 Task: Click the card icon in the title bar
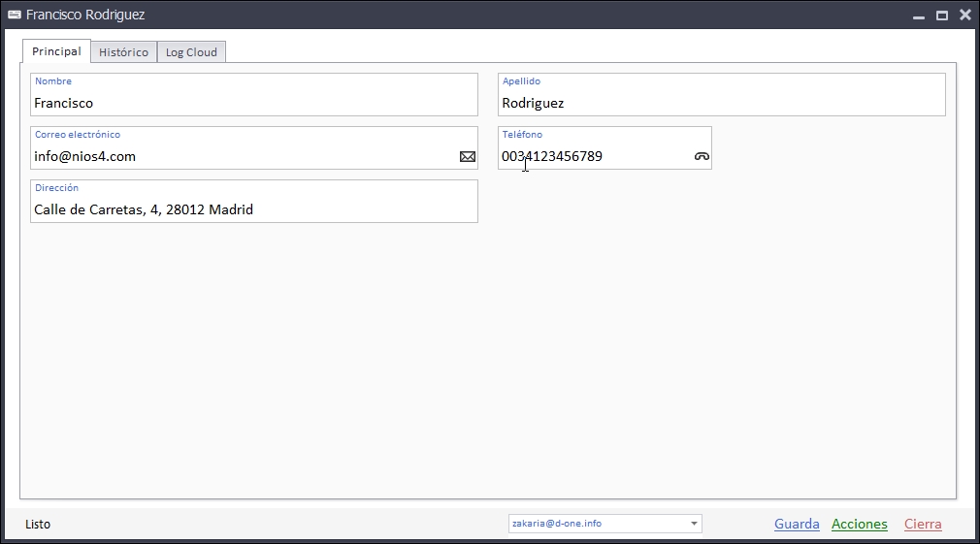pyautogui.click(x=15, y=15)
